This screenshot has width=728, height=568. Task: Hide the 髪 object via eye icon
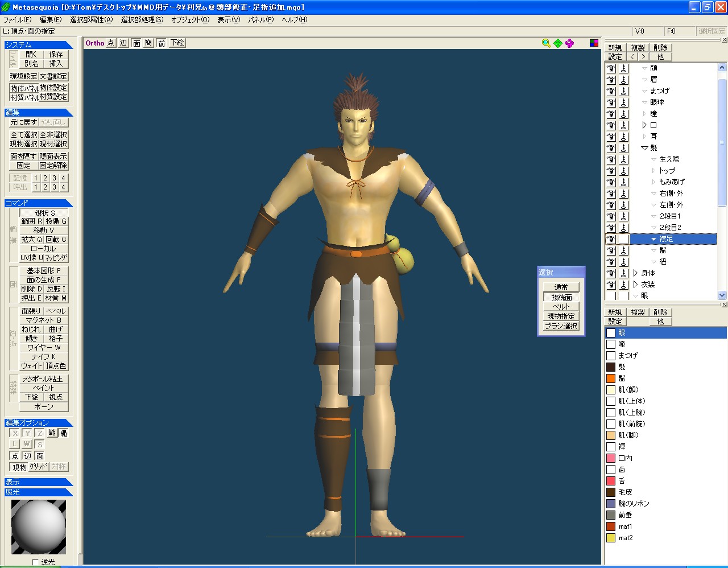click(611, 148)
